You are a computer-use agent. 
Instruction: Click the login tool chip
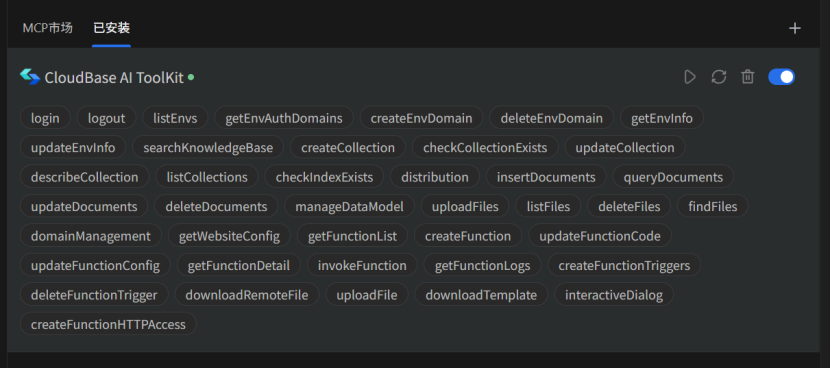click(45, 118)
